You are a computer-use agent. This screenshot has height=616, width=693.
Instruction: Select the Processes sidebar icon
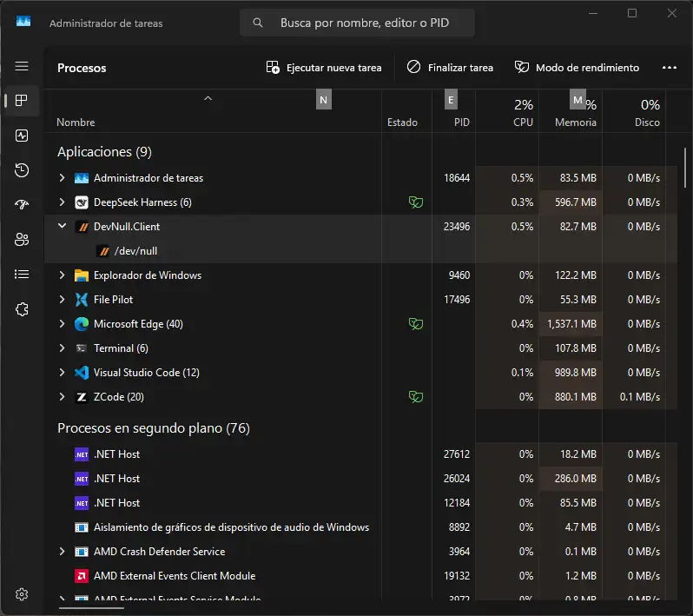(22, 101)
